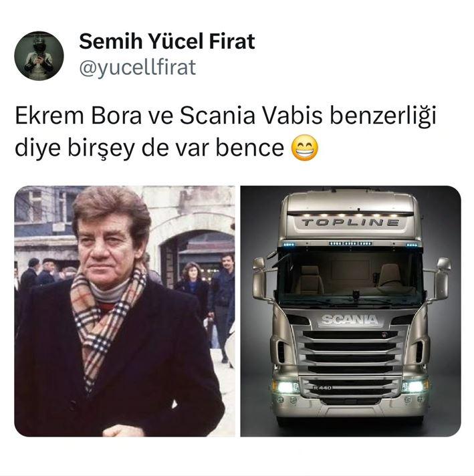Viewport: 474px width, 476px height.
Task: Click the truck's windshield
Action: click(351, 276)
